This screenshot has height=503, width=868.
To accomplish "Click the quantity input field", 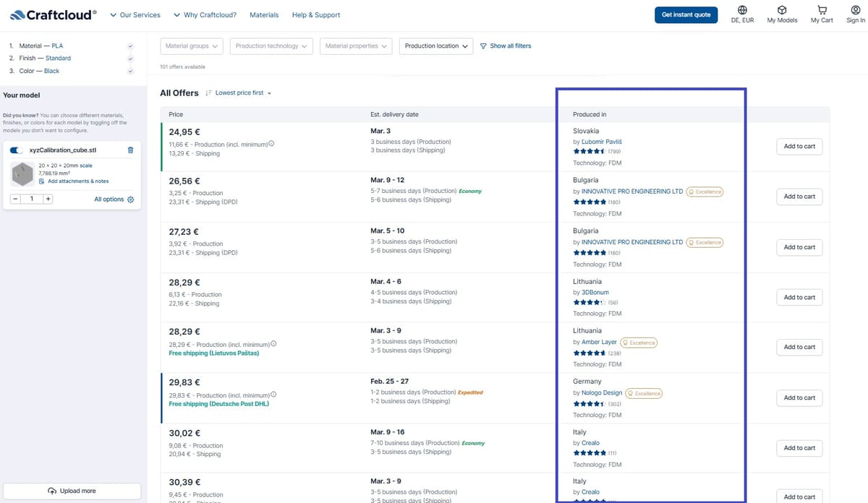I will 32,199.
